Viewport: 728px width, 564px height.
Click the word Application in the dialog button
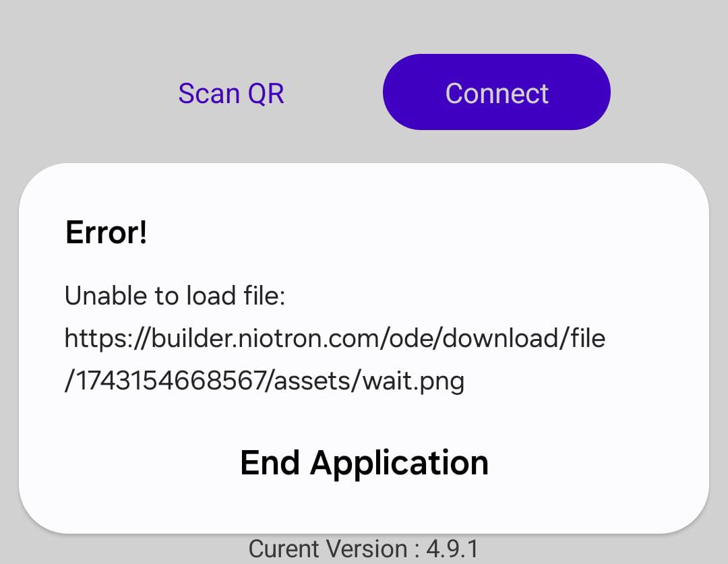click(x=399, y=464)
